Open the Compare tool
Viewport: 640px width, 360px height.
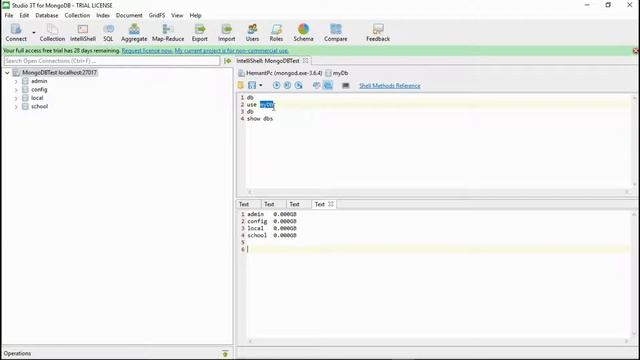tap(336, 32)
